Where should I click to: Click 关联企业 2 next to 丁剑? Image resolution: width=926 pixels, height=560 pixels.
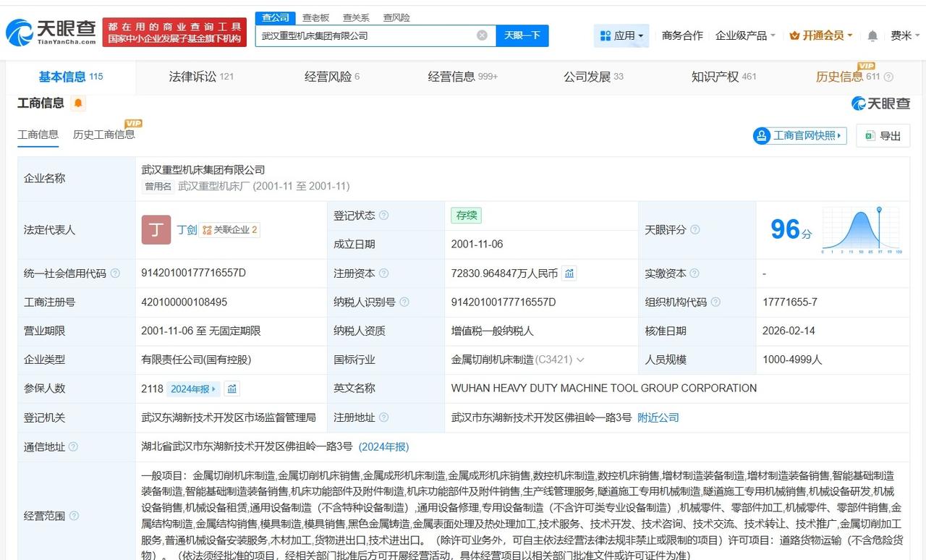pos(230,230)
